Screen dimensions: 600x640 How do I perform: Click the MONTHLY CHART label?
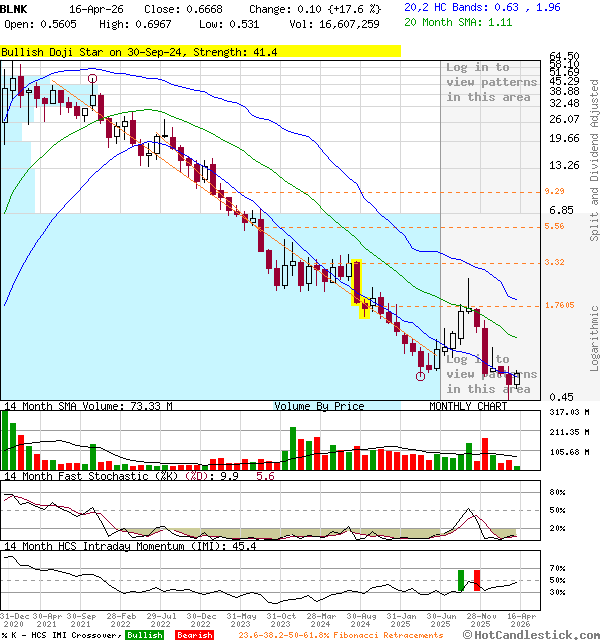tap(468, 407)
